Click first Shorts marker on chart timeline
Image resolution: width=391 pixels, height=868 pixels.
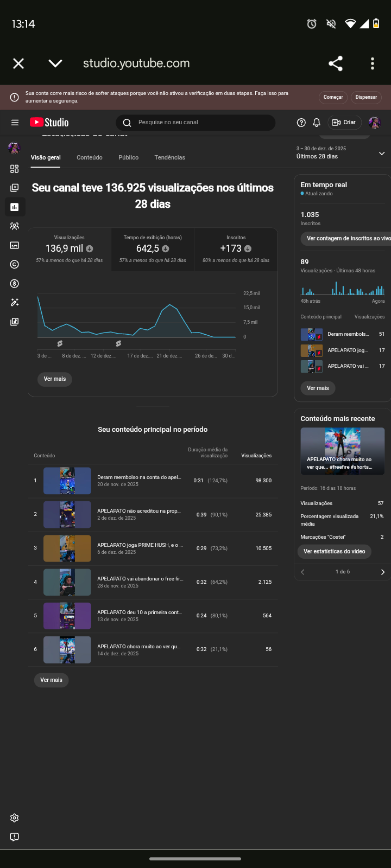coord(60,343)
